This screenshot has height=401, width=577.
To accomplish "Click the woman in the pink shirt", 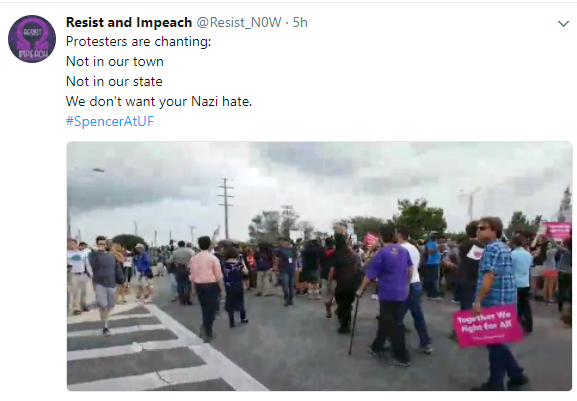I will [206, 287].
